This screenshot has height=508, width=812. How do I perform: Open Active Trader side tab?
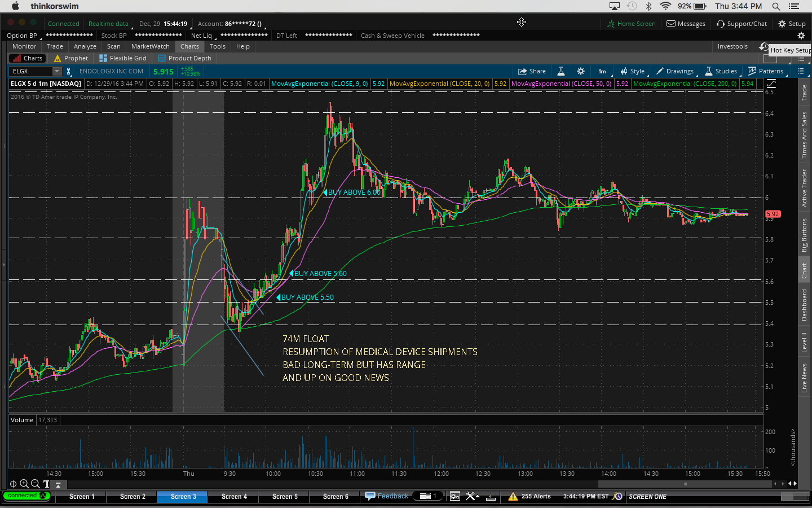(804, 188)
